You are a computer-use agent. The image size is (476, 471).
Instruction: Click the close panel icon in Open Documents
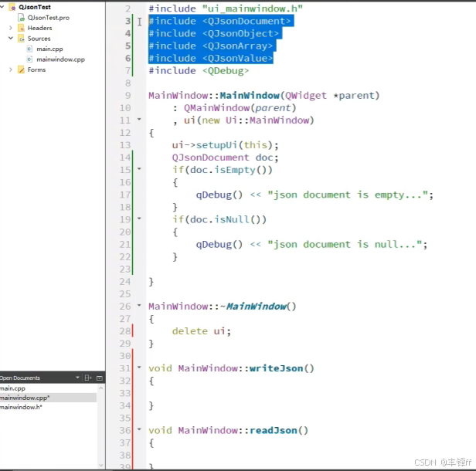point(99,378)
